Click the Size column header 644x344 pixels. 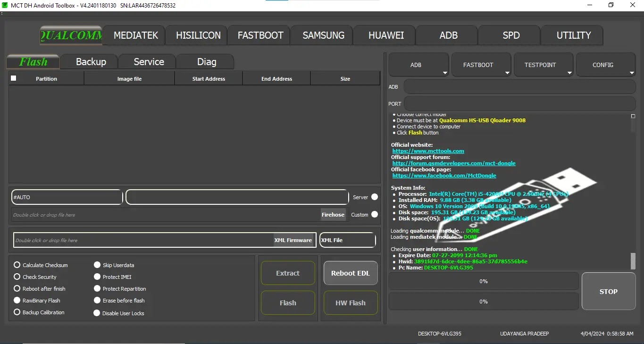[345, 79]
